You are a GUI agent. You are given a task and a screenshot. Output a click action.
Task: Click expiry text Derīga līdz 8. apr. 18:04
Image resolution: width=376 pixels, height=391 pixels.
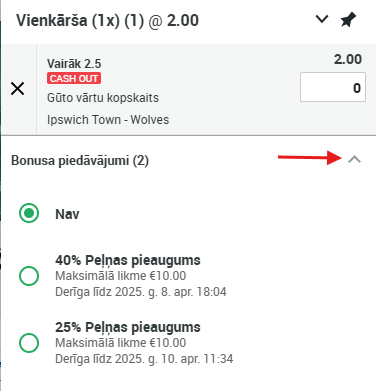click(x=141, y=292)
